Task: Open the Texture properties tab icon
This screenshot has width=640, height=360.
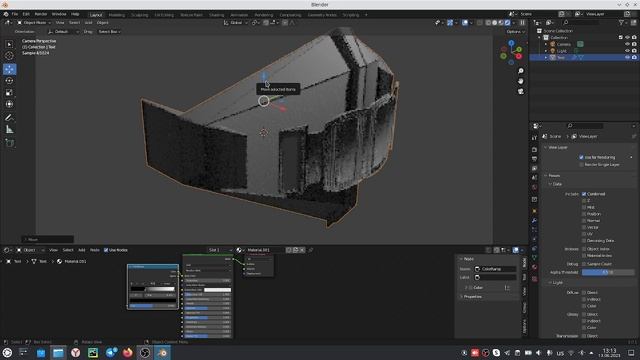Action: tap(534, 279)
